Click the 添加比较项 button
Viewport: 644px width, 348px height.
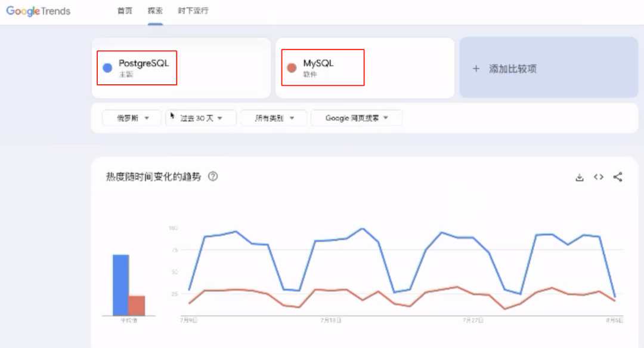[x=549, y=68]
